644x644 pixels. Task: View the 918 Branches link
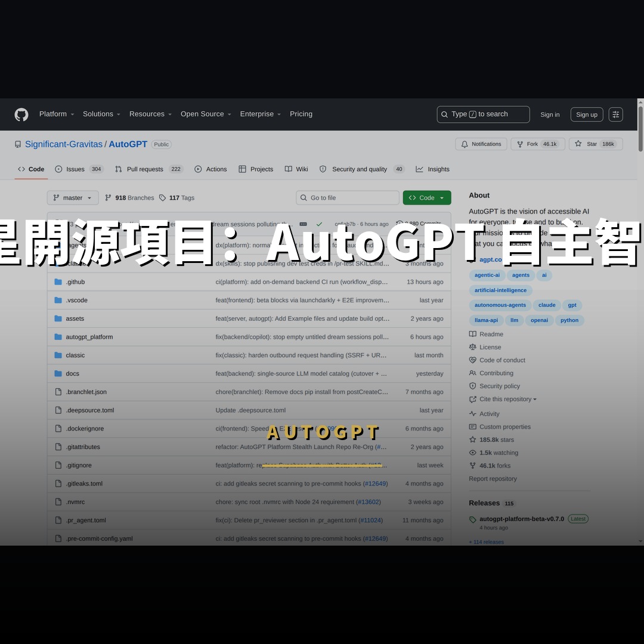(x=129, y=198)
